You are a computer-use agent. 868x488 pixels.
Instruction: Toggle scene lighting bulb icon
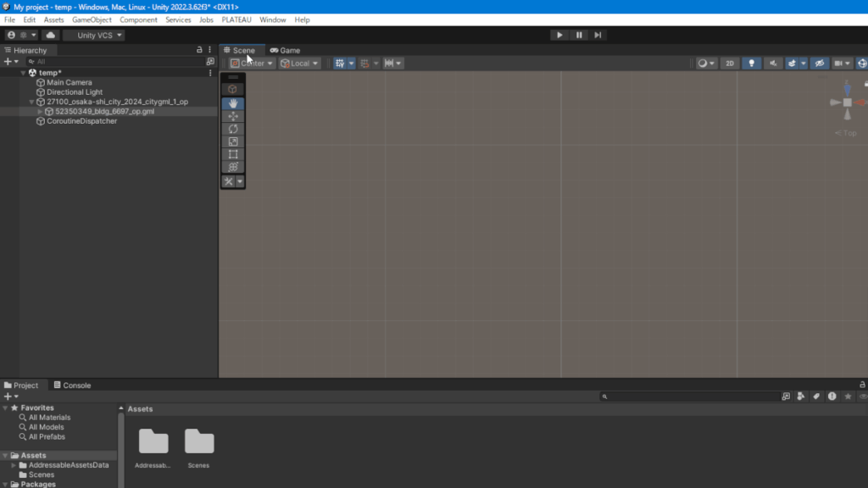[x=751, y=64]
